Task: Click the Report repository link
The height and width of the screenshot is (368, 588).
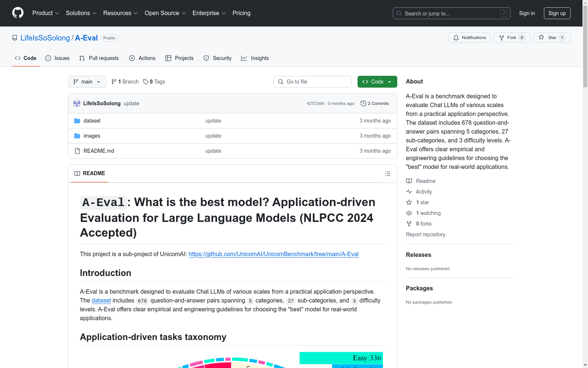Action: (426, 234)
